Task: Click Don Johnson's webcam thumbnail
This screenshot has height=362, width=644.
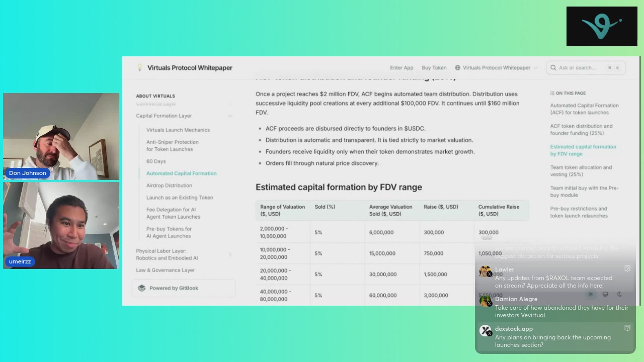Action: pos(61,136)
